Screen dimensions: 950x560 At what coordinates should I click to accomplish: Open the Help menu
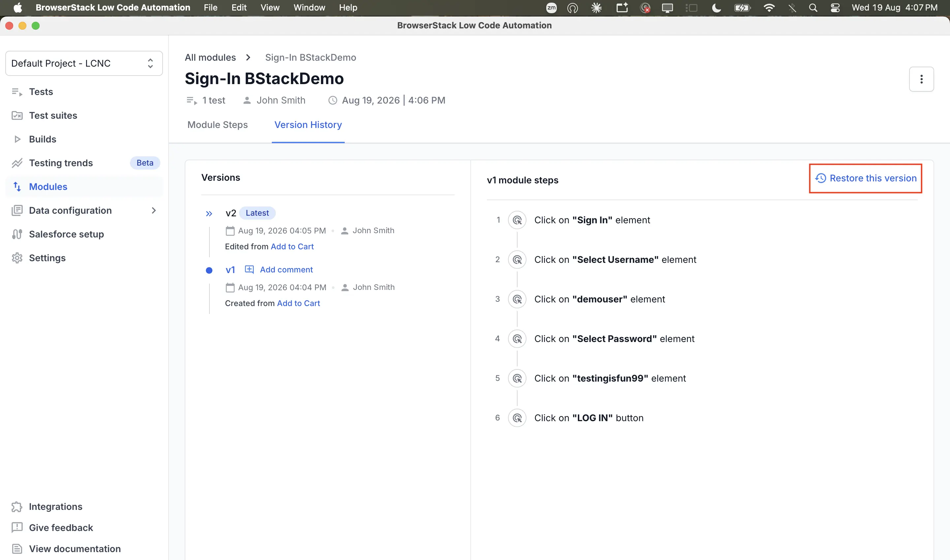click(x=348, y=8)
